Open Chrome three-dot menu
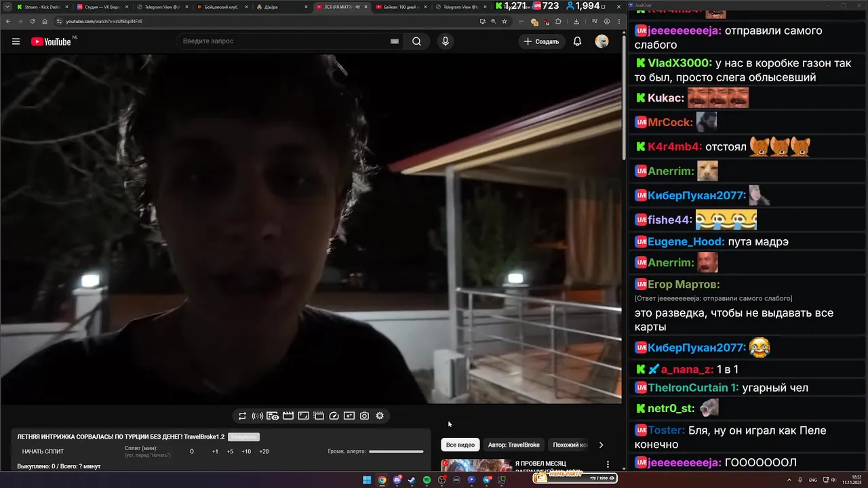The width and height of the screenshot is (868, 488). pos(618,21)
